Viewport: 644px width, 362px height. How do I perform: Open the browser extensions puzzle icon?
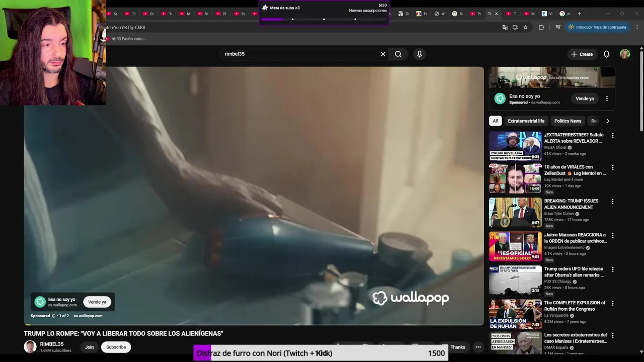pos(541,27)
